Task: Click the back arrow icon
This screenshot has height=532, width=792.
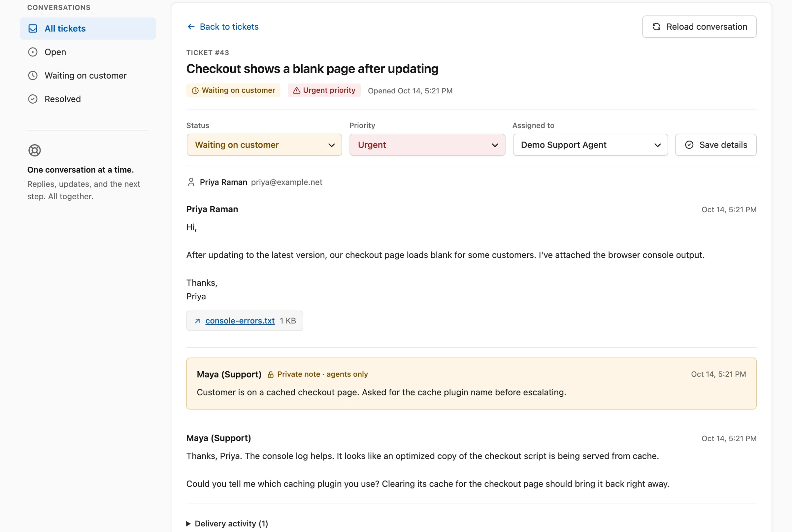Action: click(191, 26)
